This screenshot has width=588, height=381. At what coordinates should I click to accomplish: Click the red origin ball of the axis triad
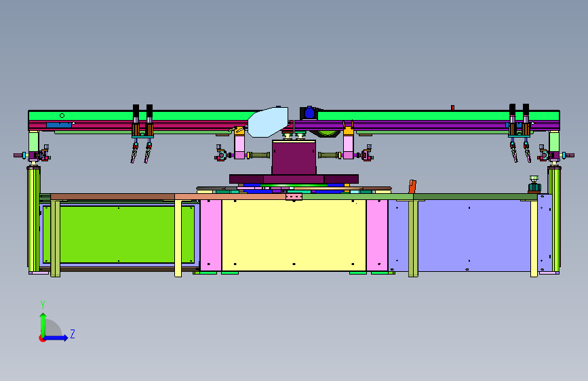[x=42, y=338]
